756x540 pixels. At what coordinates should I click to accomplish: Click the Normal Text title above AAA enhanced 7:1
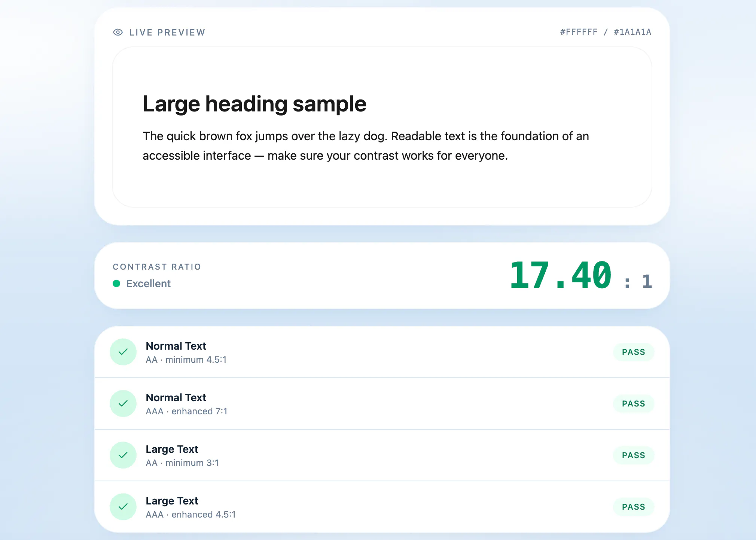tap(176, 398)
